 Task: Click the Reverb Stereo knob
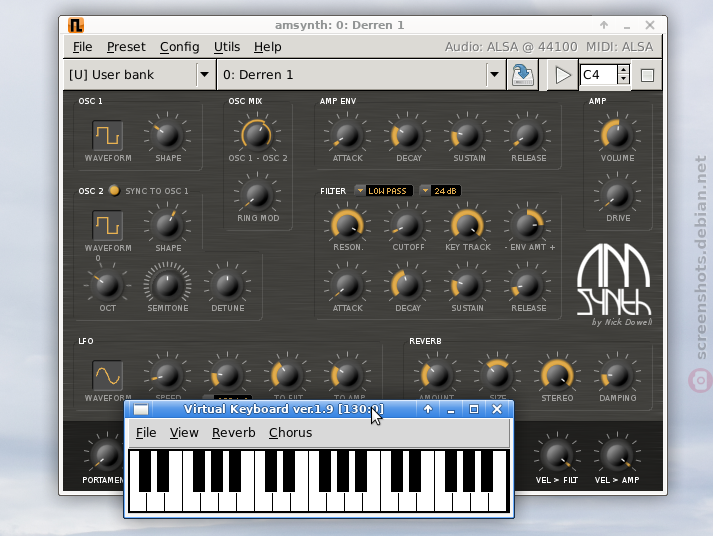(557, 375)
